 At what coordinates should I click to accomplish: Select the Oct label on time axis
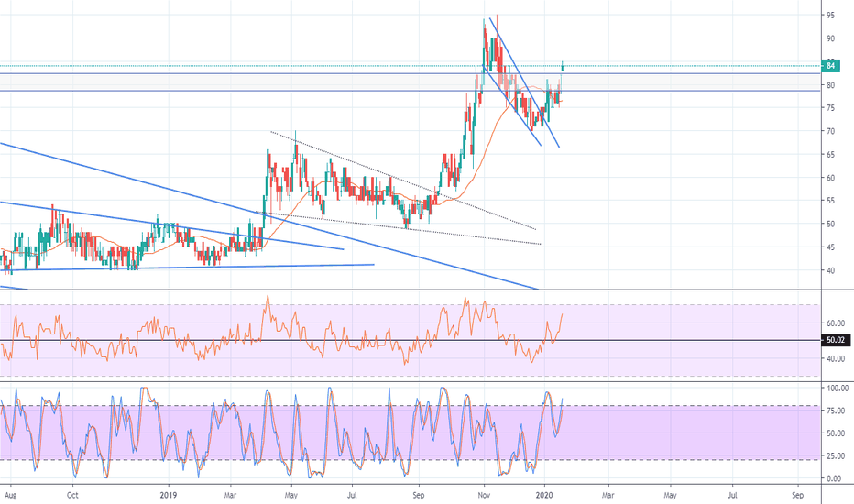72,495
